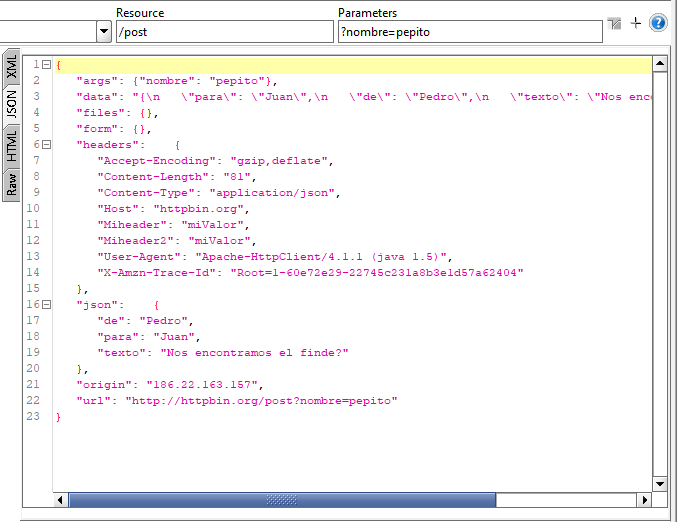Click the horizontal scrollbar left arrow
The height and width of the screenshot is (522, 679).
pyautogui.click(x=60, y=500)
